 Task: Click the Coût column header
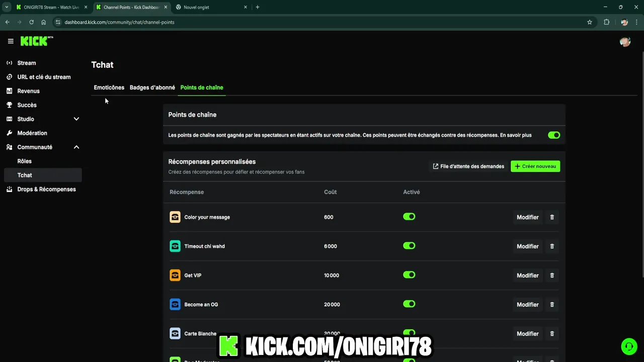coord(330,192)
